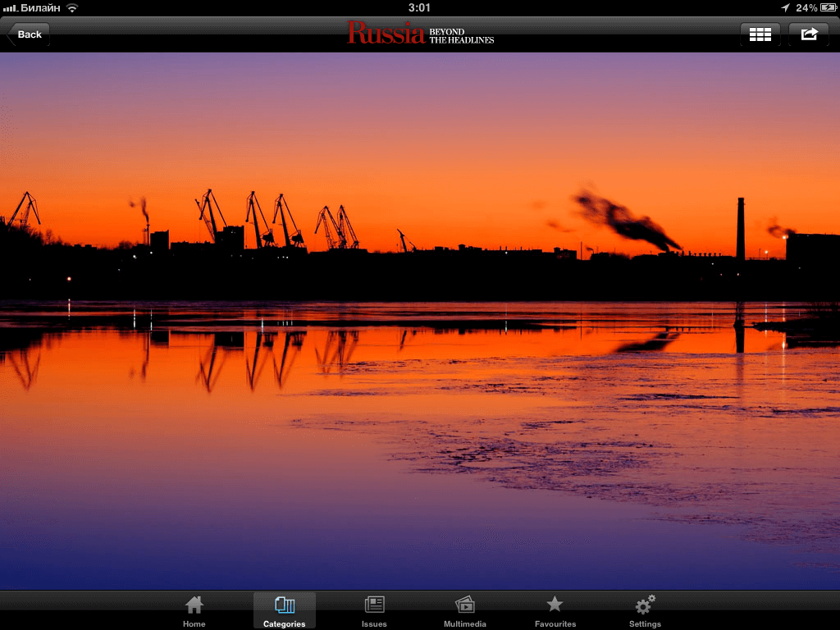Select the Categories tab
The height and width of the screenshot is (630, 840).
(x=285, y=611)
